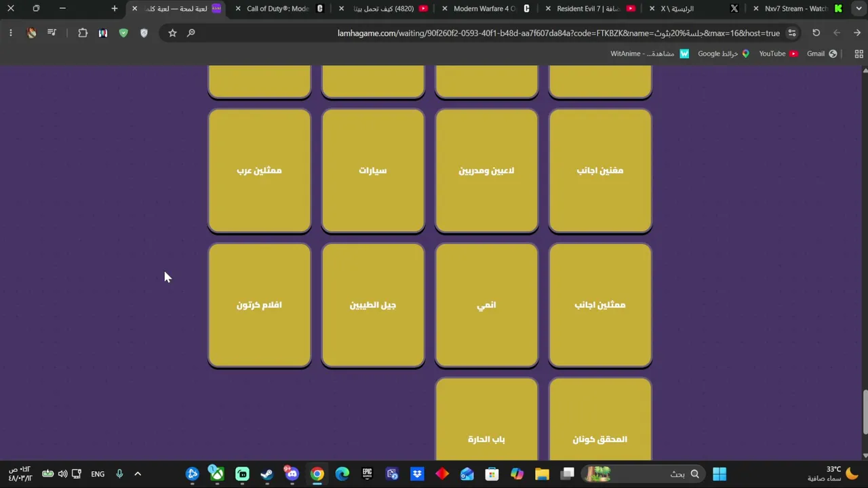Open the browser three-dot menu
868x488 pixels.
(x=11, y=33)
